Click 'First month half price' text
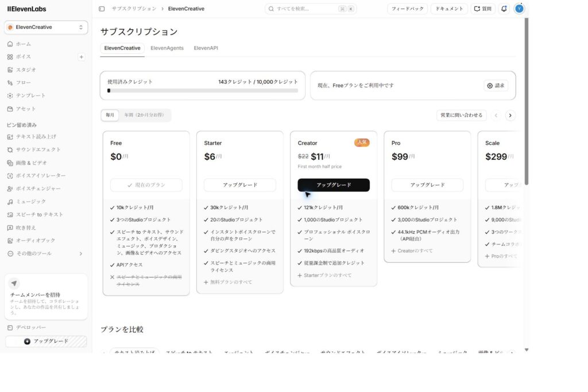Image resolution: width=588 pixels, height=392 pixels. [x=319, y=166]
